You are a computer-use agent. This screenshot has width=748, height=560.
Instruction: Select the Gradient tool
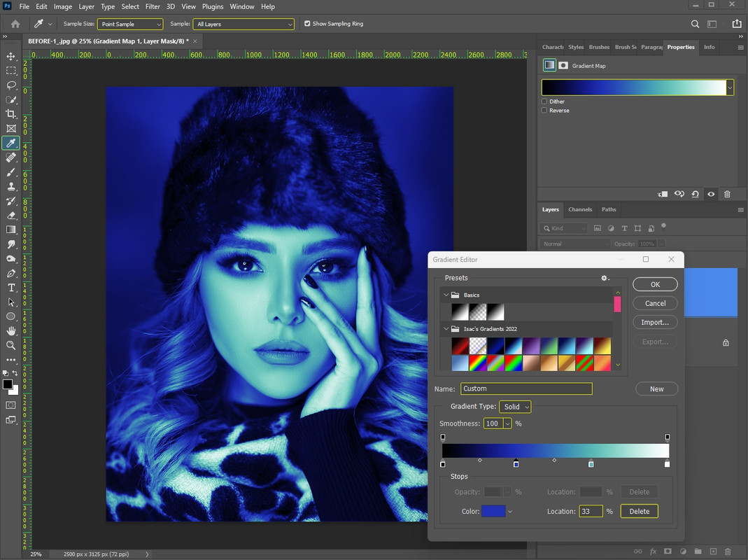[x=10, y=230]
